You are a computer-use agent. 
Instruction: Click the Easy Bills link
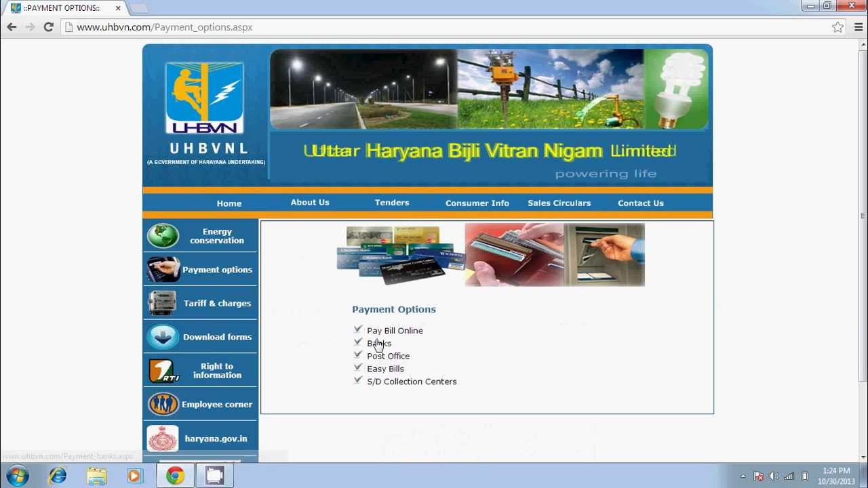pos(385,369)
